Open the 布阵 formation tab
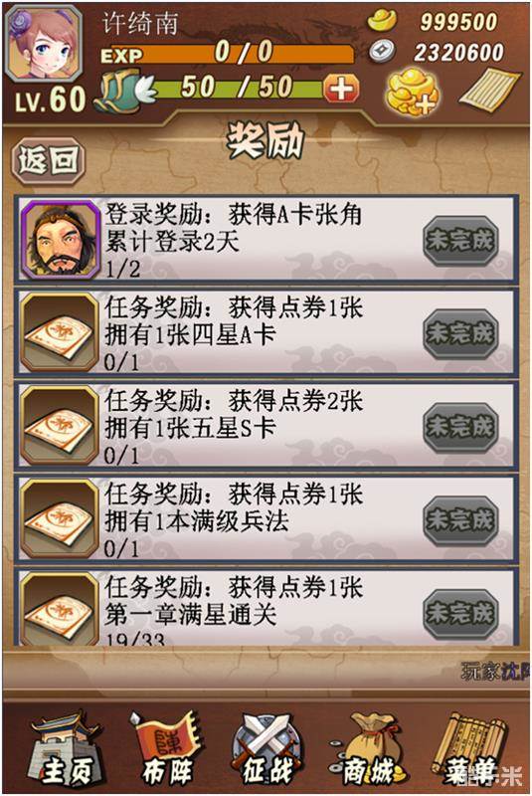 (x=166, y=750)
